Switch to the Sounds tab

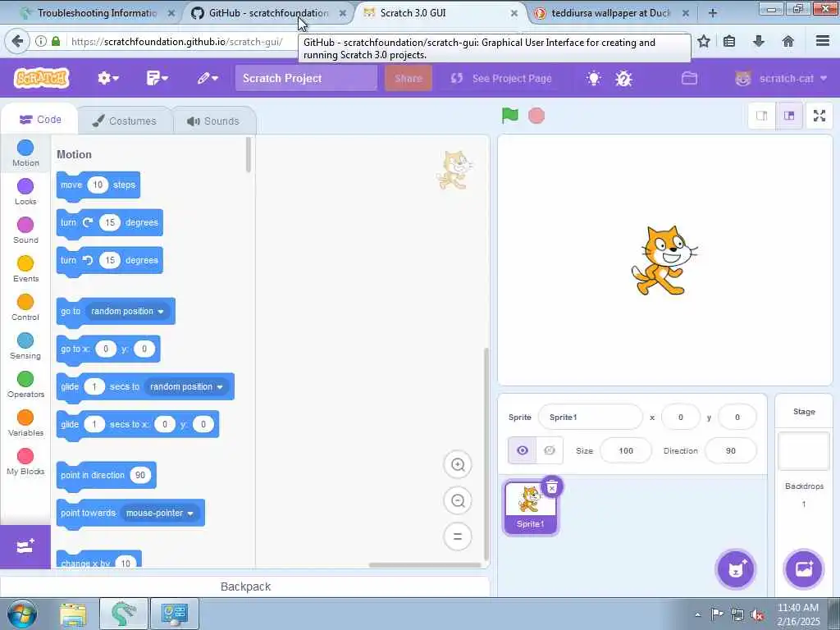tap(214, 121)
